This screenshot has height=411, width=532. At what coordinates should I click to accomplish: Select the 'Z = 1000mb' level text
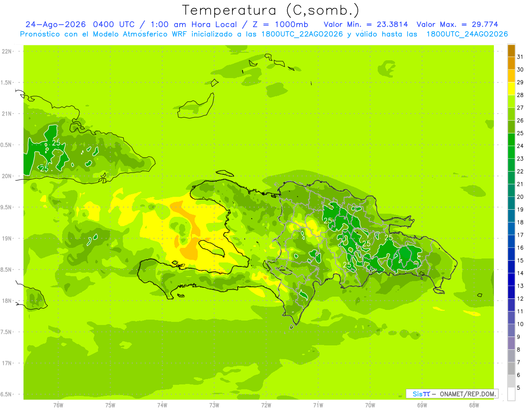tap(281, 24)
